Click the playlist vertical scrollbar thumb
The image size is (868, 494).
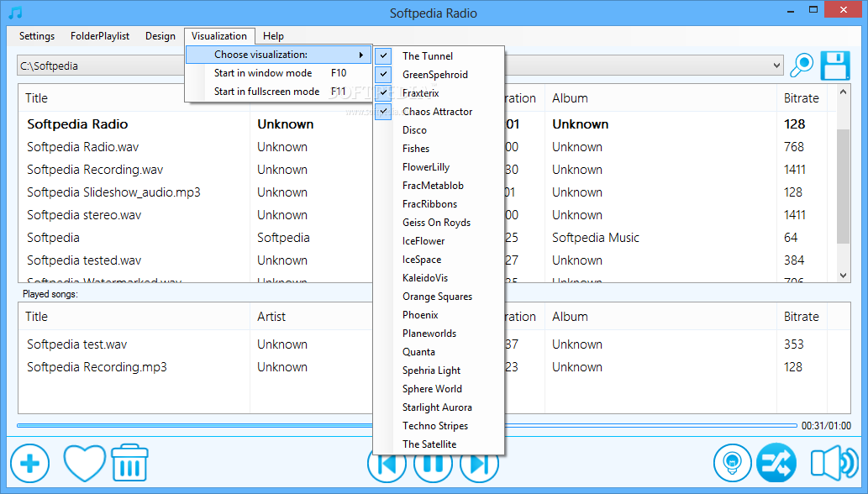click(843, 187)
